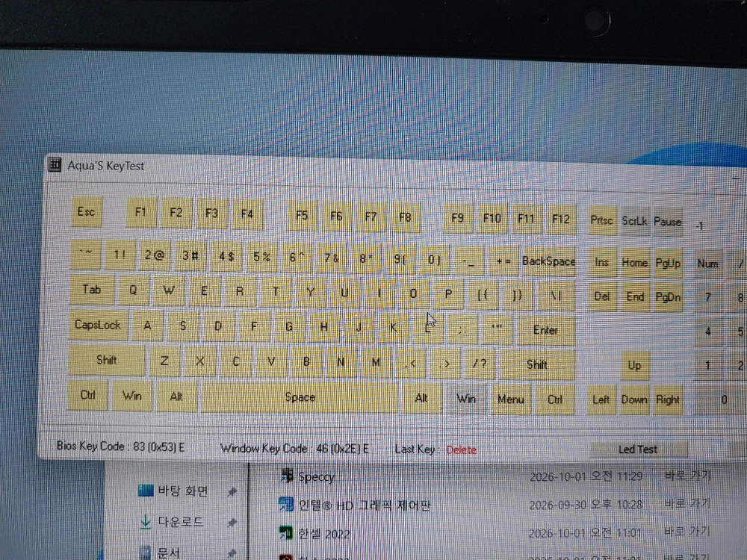Click the ScrLk key button
The width and height of the screenshot is (747, 560).
tap(634, 222)
